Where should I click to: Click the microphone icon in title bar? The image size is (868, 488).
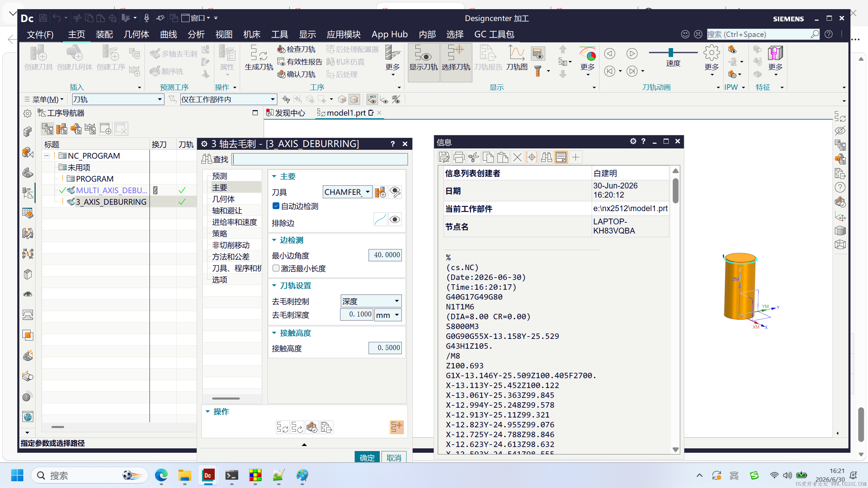tap(146, 18)
